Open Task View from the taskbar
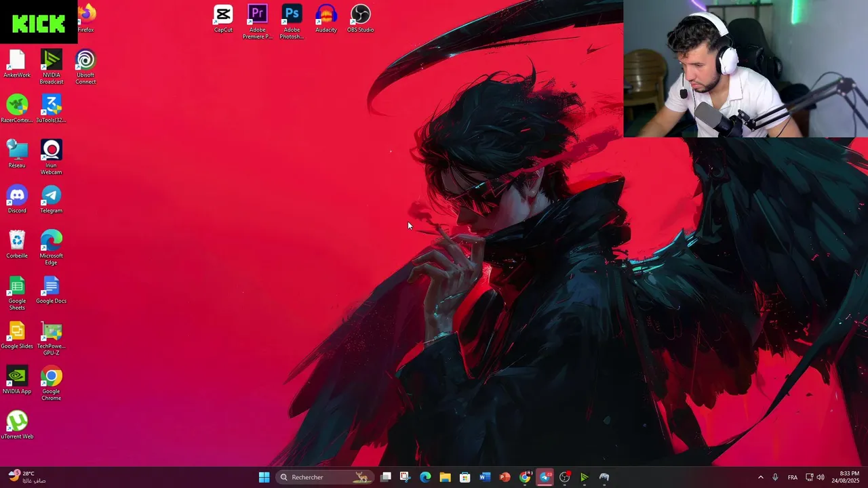868x488 pixels. [x=386, y=477]
